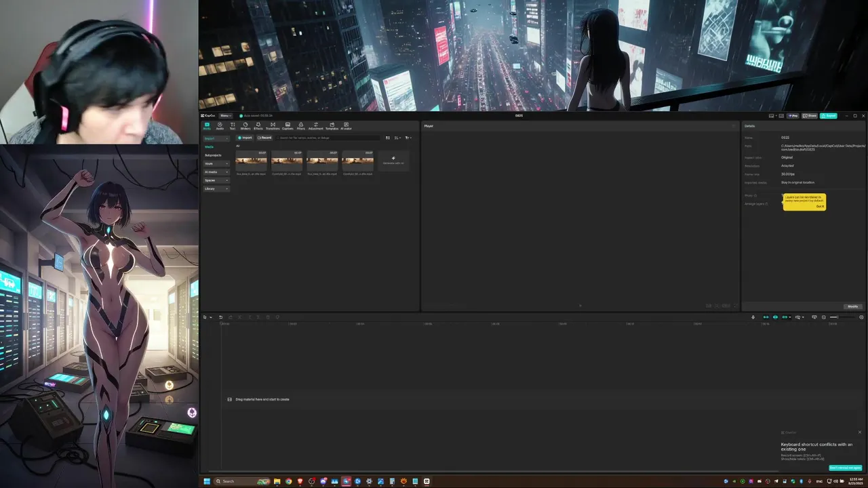
Task: Click the Windows taskbar Search box
Action: (242, 481)
